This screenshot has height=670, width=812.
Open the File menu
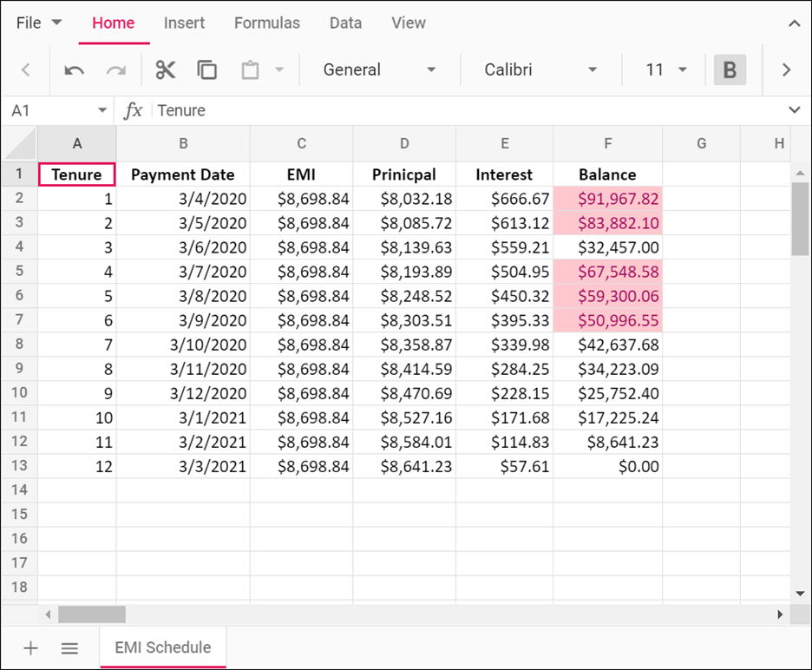pyautogui.click(x=39, y=23)
